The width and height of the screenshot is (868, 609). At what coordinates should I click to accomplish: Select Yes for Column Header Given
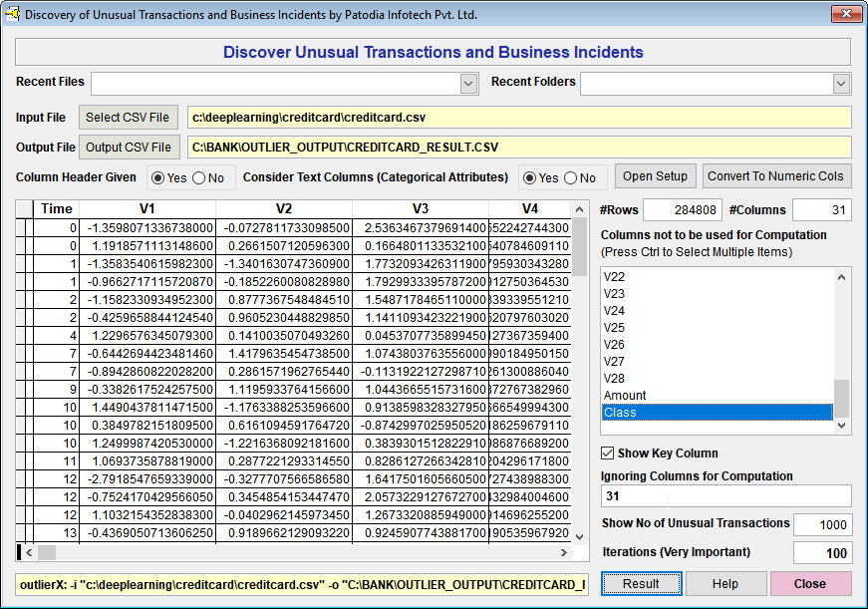click(158, 178)
